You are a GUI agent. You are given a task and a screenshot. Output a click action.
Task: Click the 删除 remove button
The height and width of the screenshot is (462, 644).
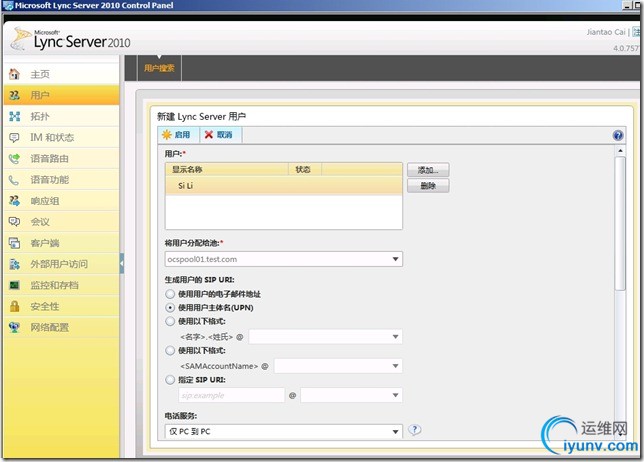[x=428, y=186]
